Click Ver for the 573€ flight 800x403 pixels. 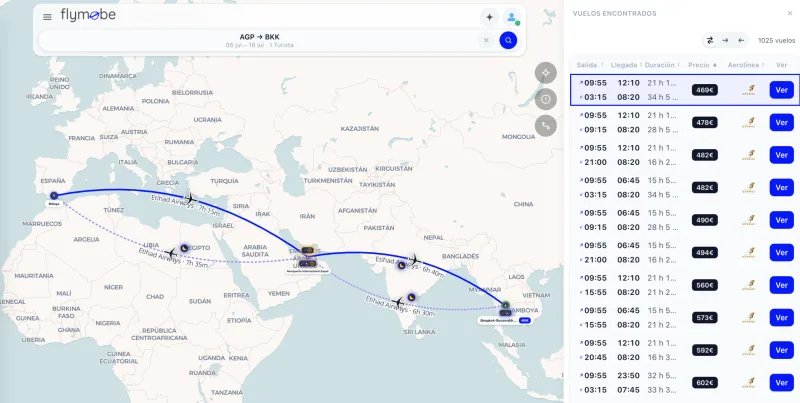pyautogui.click(x=782, y=317)
